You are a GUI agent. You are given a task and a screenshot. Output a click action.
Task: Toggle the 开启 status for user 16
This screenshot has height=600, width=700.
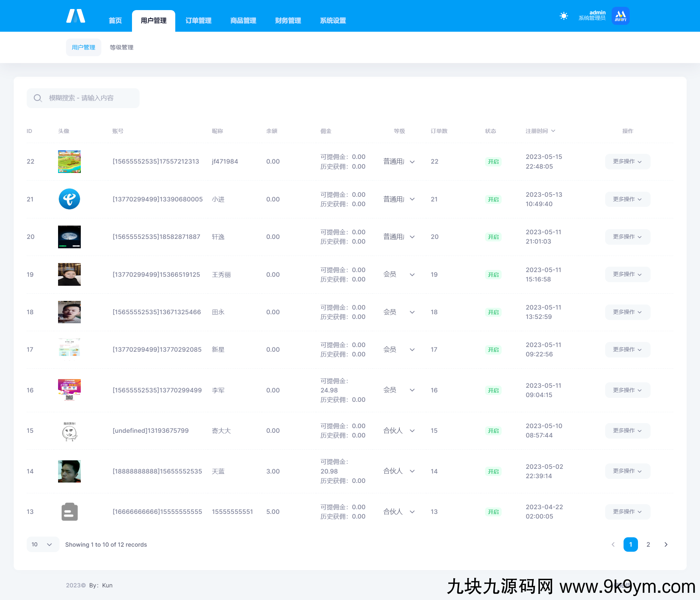tap(493, 390)
